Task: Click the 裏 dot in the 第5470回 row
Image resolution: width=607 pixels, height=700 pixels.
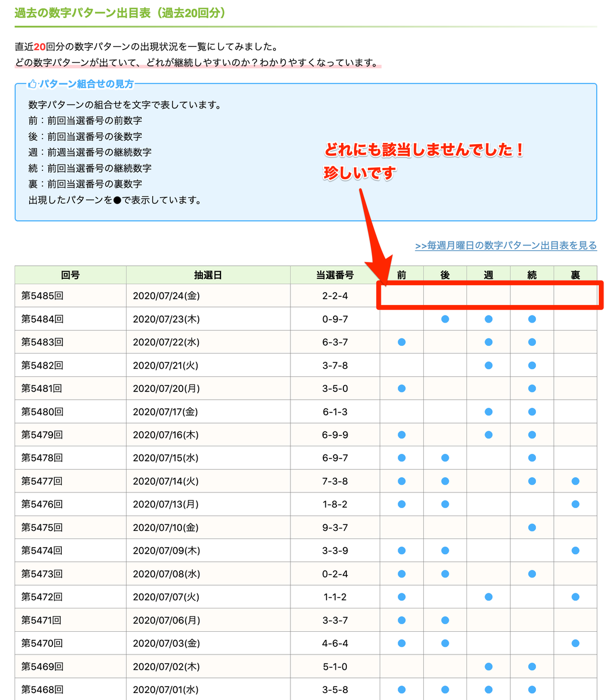Action: pyautogui.click(x=576, y=643)
